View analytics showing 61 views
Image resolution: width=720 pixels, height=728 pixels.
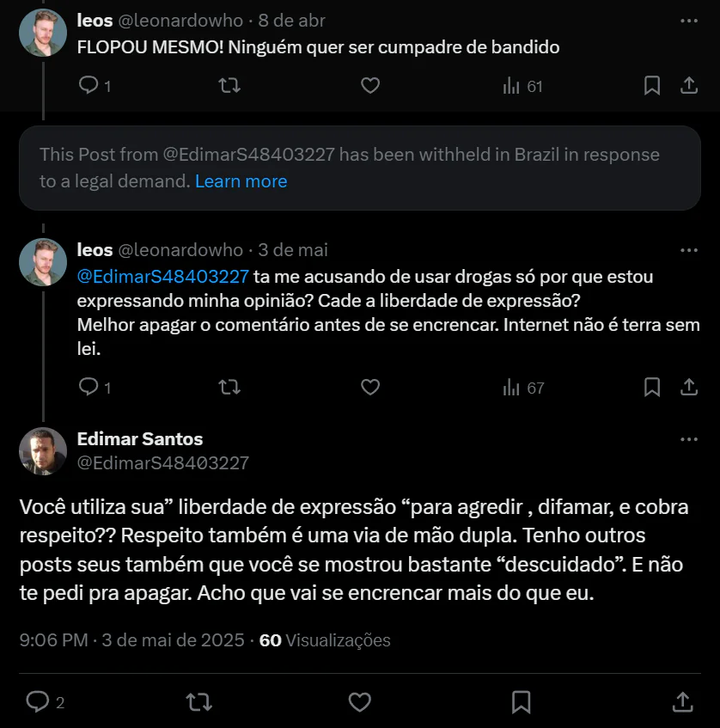tap(522, 86)
